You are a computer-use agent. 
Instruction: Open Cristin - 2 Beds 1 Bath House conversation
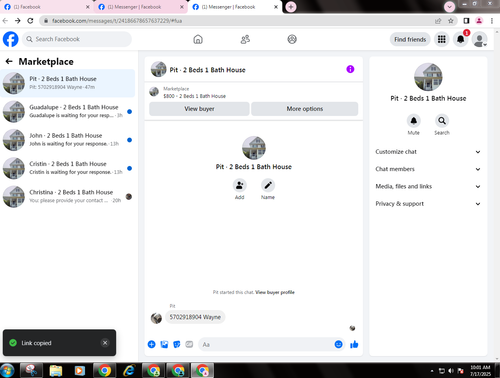[x=67, y=168]
